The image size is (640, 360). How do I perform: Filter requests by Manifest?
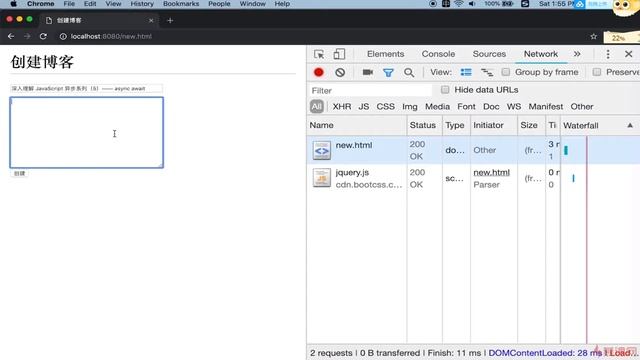tap(546, 107)
